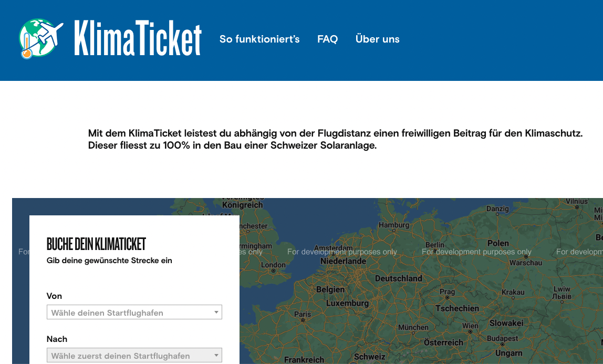Click the arrow on the Nach dropdown

click(216, 356)
